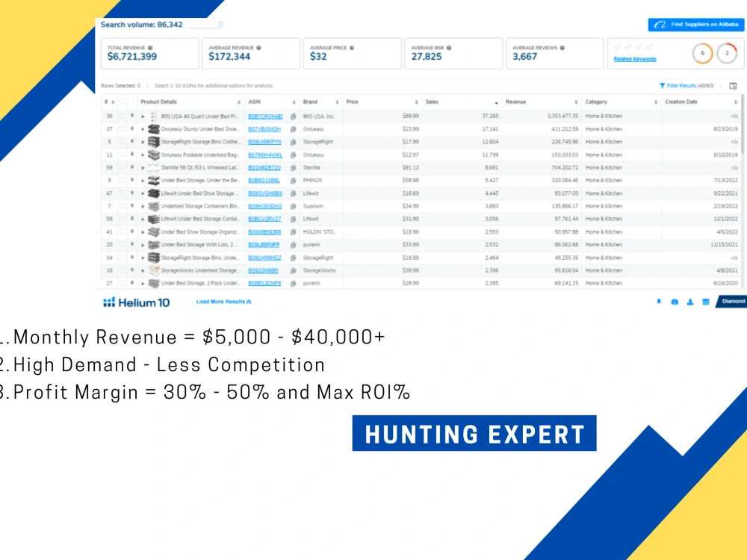The height and width of the screenshot is (560, 747).
Task: Click the search volume trend sparkline
Action: pyautogui.click(x=205, y=25)
